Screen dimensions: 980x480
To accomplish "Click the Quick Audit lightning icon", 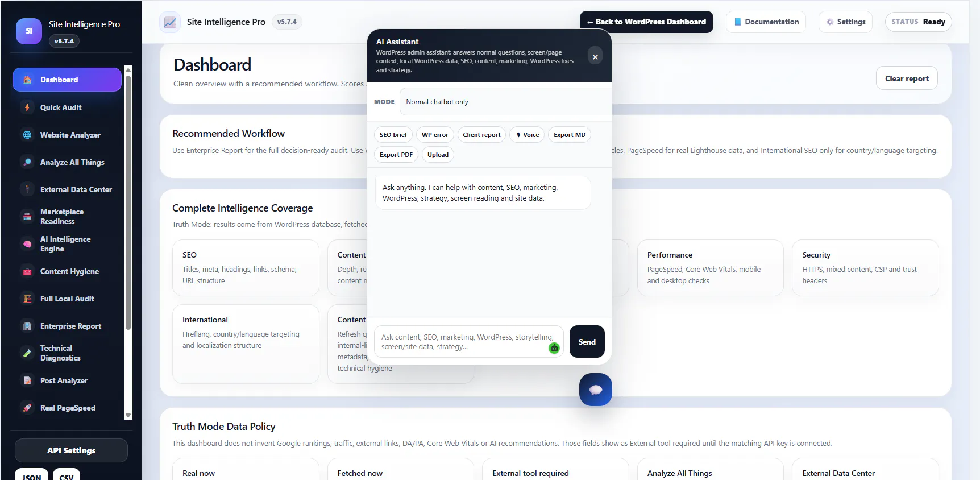I will [27, 107].
